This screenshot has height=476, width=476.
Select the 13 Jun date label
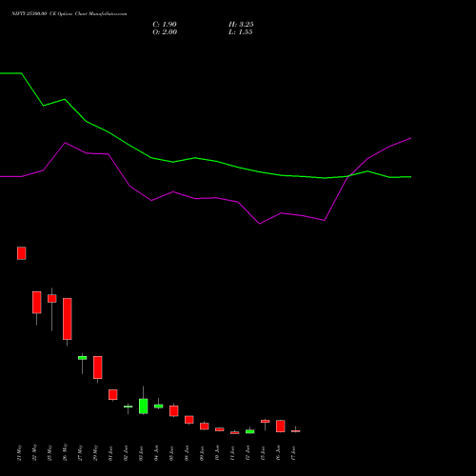[x=264, y=453]
